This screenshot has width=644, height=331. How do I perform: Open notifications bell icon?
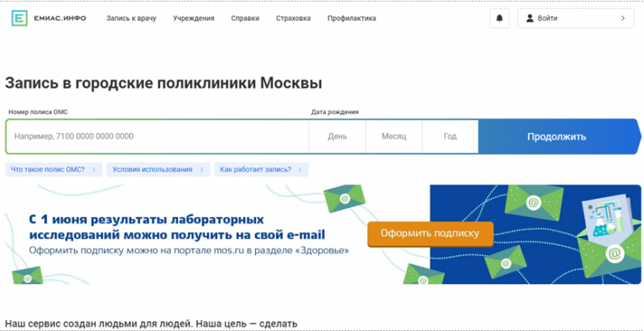coord(499,18)
